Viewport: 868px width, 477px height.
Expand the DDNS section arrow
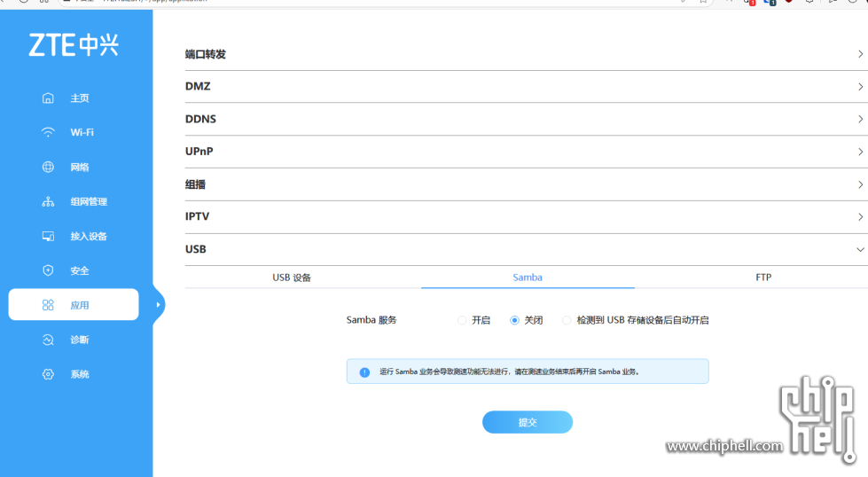pyautogui.click(x=860, y=119)
